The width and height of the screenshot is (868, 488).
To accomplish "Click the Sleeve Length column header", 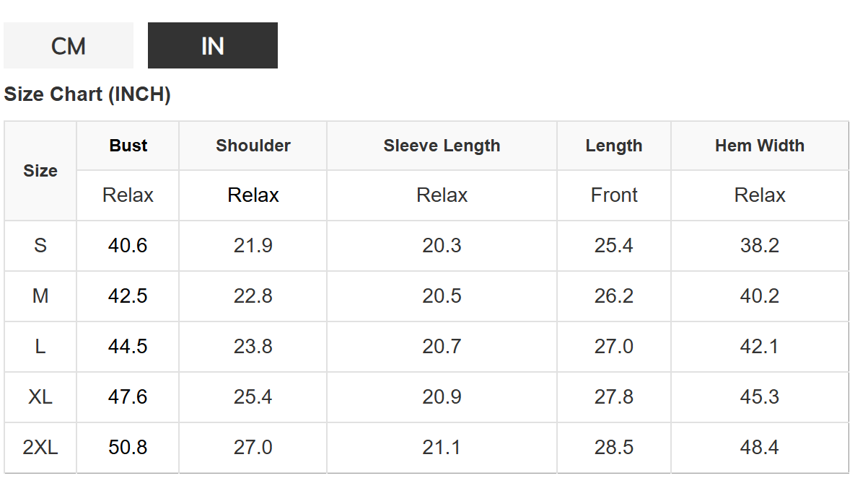I will pyautogui.click(x=442, y=146).
